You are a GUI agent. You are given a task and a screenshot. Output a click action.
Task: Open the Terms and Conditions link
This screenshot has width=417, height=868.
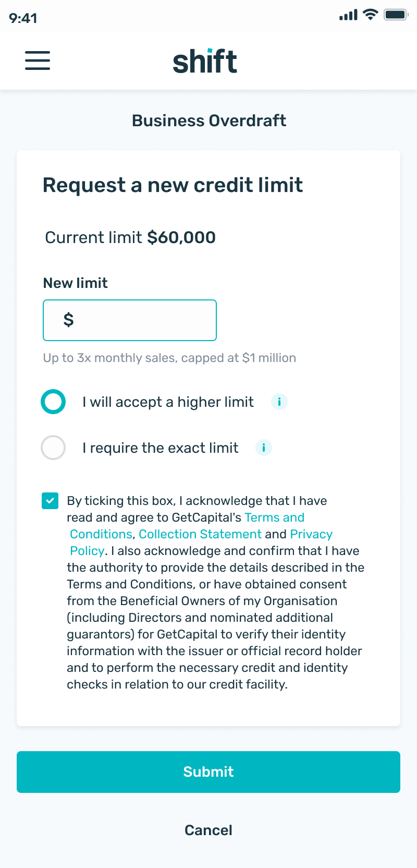(274, 517)
